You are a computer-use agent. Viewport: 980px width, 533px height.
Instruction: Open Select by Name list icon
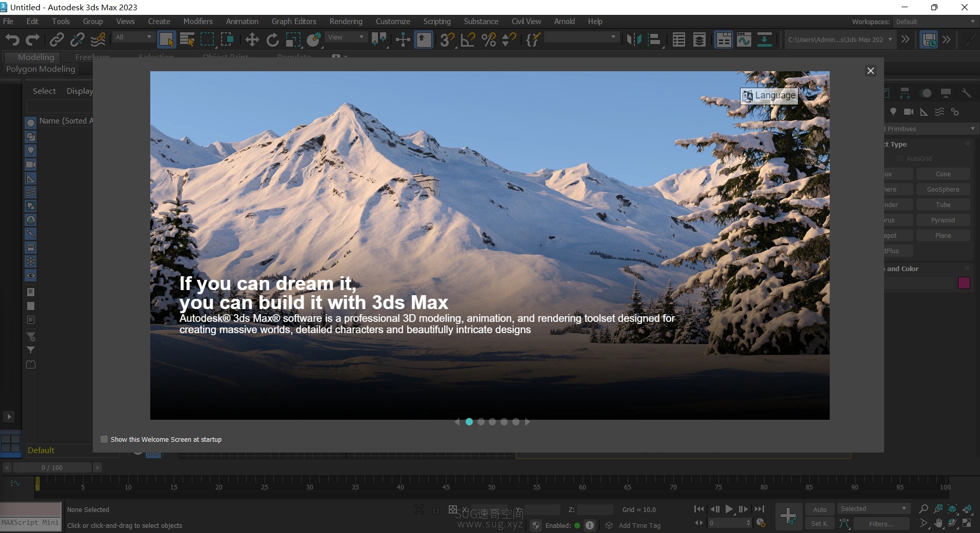point(187,39)
